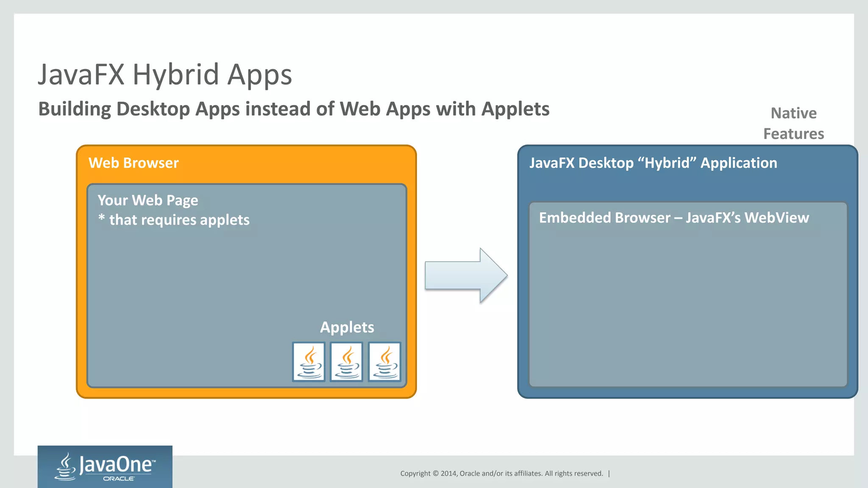Click the JavaOne Oracle logo
This screenshot has width=868, height=488.
click(105, 467)
